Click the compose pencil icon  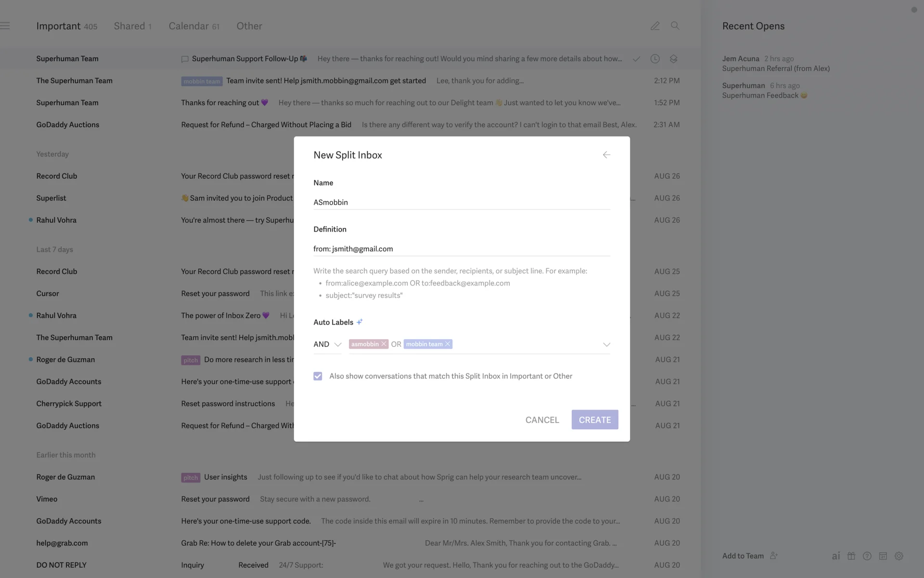[655, 26]
